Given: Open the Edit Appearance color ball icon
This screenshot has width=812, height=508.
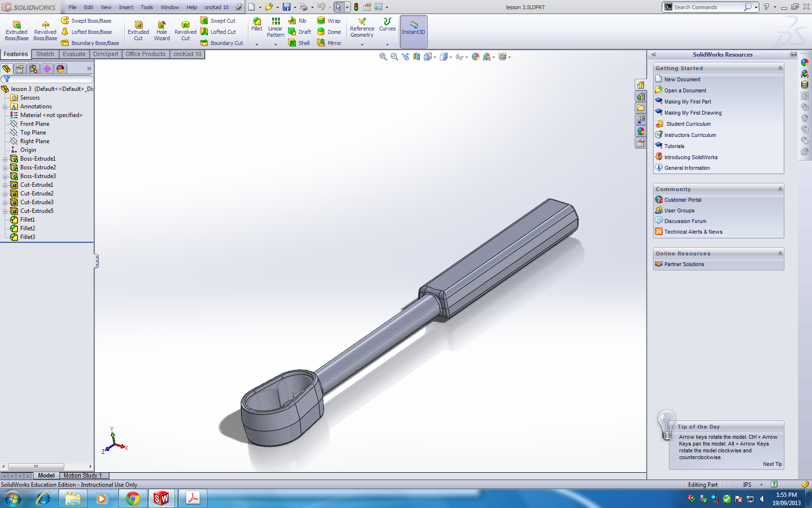Looking at the screenshot, I should point(476,57).
